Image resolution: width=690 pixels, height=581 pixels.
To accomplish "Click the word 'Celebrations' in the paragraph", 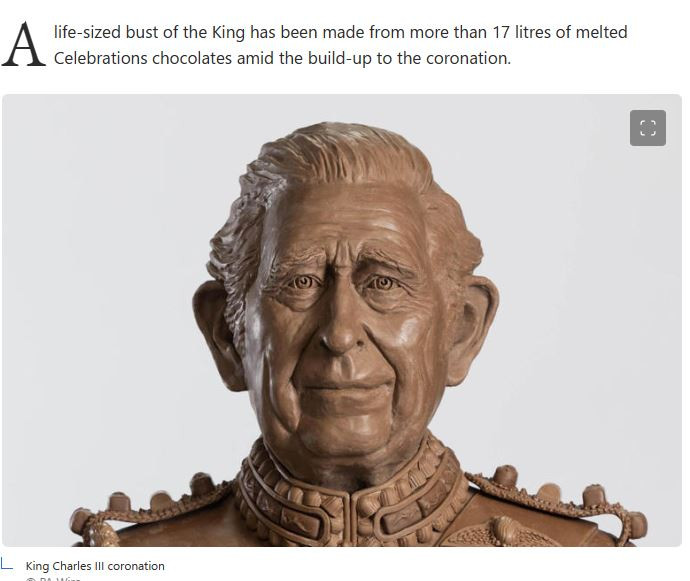I will click(x=101, y=58).
